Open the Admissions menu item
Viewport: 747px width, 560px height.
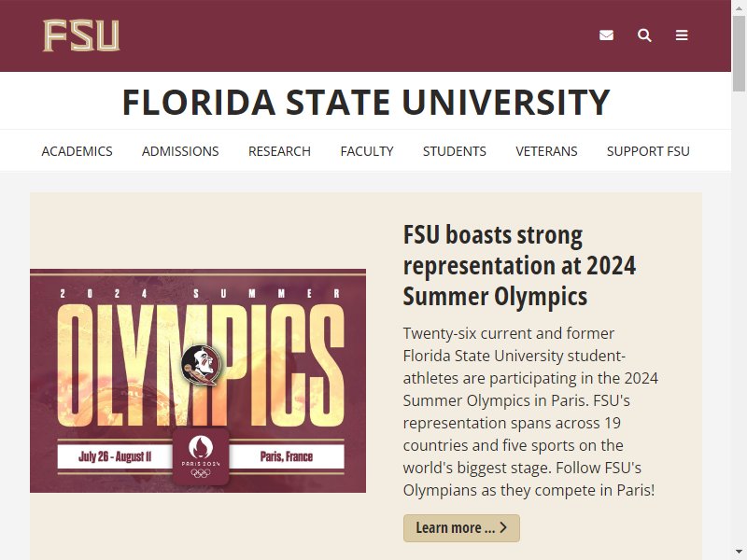click(180, 151)
